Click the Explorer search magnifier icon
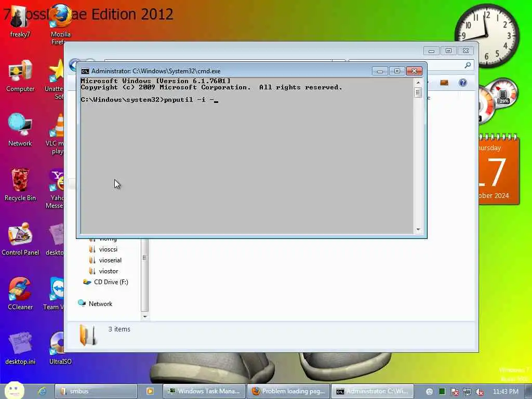This screenshot has height=399, width=532. (x=468, y=65)
